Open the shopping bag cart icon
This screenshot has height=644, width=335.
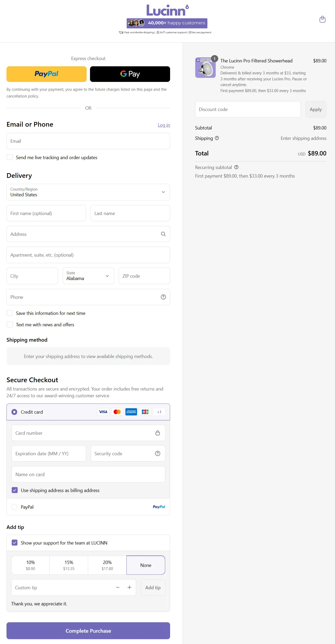[x=322, y=19]
